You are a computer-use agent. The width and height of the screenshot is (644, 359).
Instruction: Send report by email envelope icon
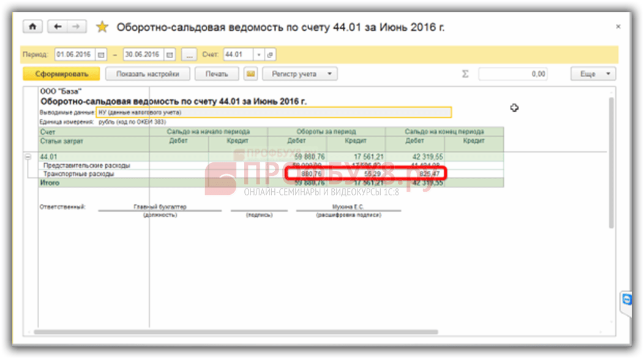coord(250,74)
